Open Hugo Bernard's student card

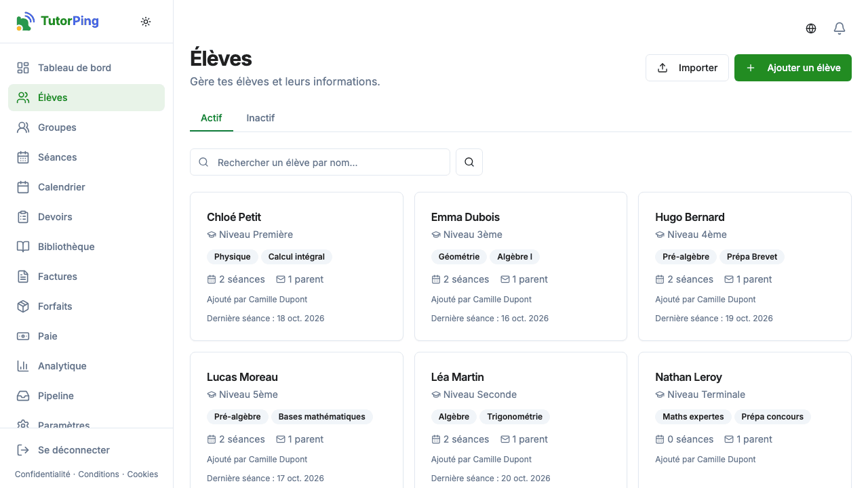[x=745, y=266]
